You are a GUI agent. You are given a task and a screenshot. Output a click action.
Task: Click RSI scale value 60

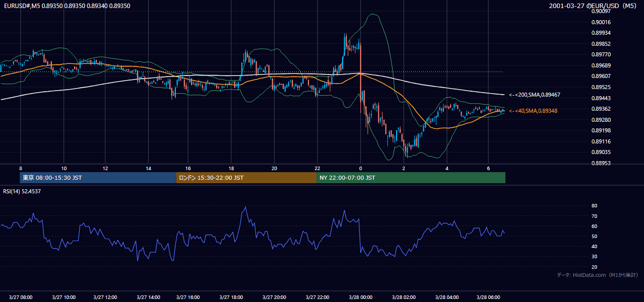point(595,226)
